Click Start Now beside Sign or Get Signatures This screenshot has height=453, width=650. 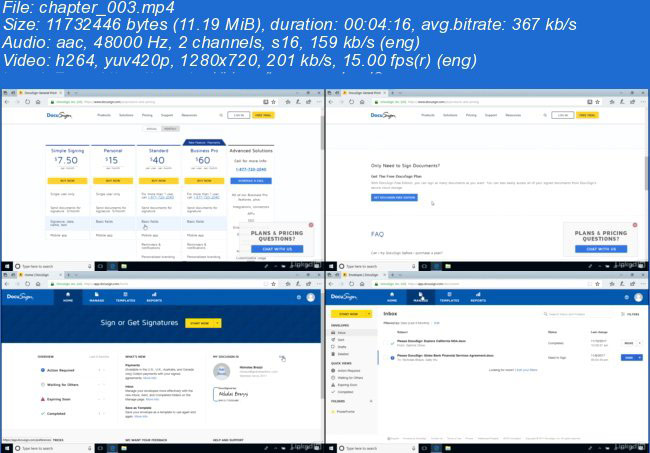[199, 323]
